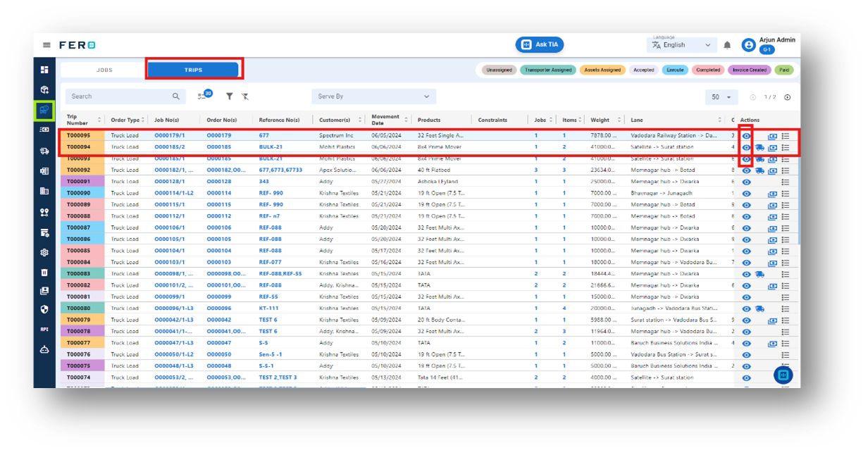Open the settings gear icon in sidebar
The image size is (868, 455).
point(44,252)
